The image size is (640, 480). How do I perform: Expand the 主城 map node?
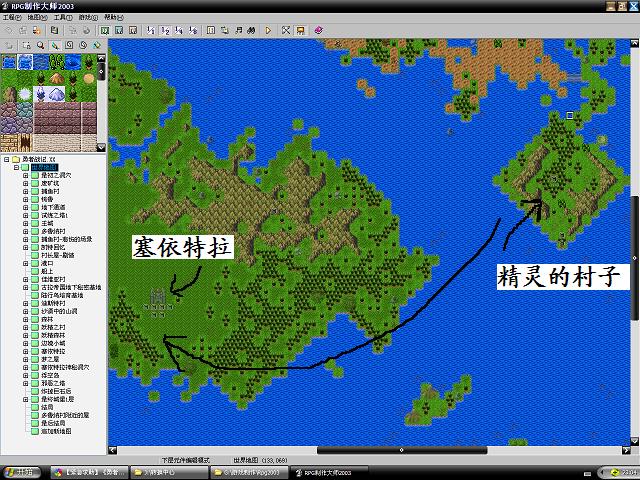click(x=26, y=223)
